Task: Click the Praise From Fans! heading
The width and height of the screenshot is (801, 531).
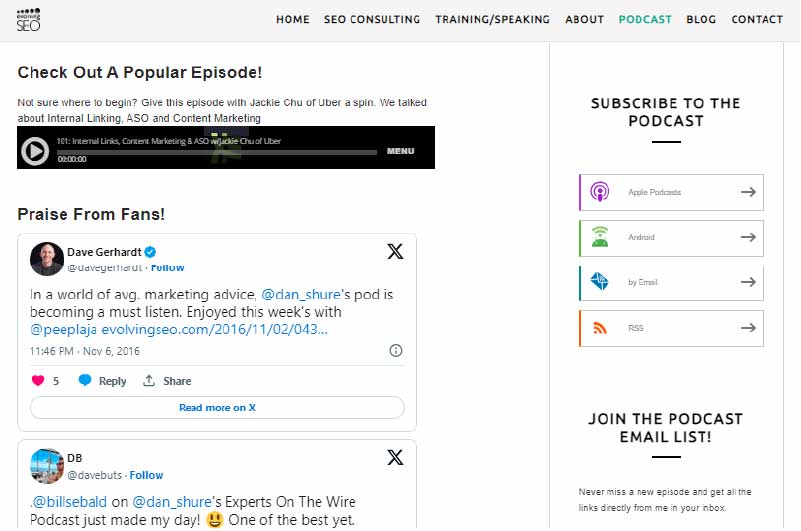Action: click(x=91, y=214)
